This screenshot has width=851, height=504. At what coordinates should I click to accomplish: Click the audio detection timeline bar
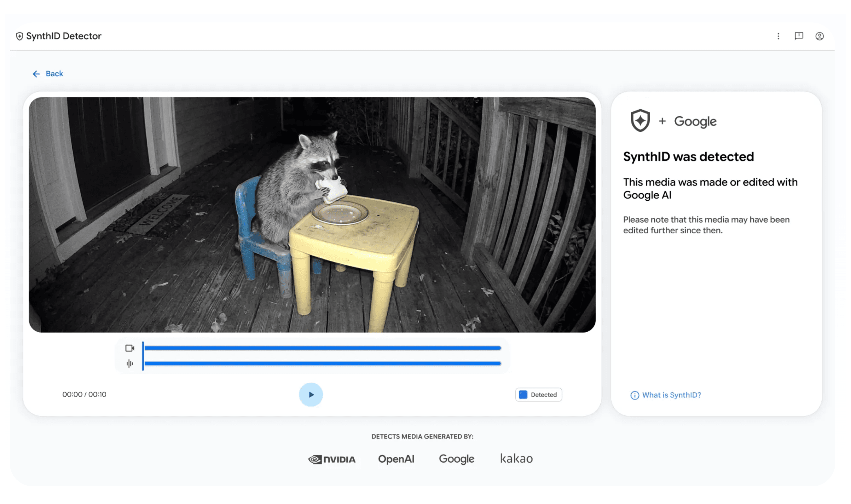point(322,364)
